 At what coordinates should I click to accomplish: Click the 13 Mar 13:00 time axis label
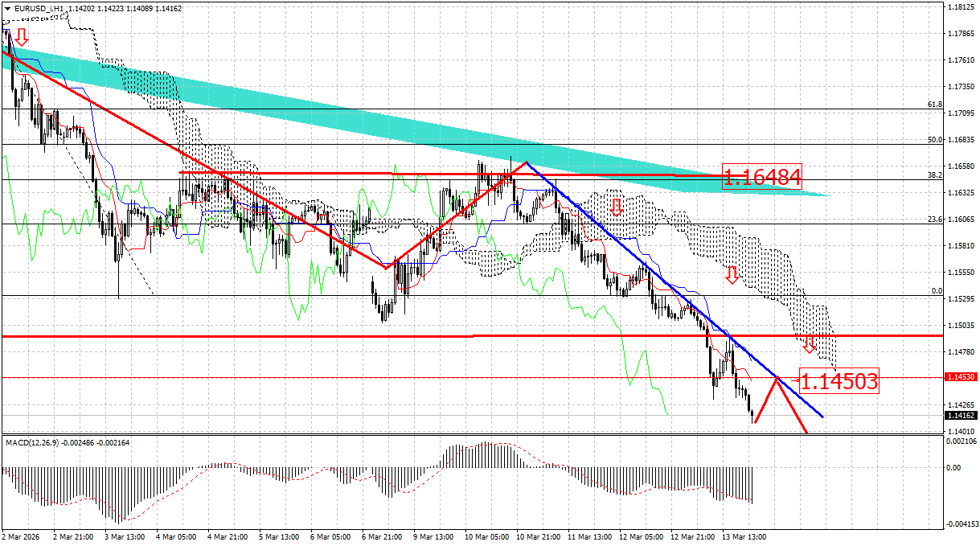pyautogui.click(x=744, y=536)
